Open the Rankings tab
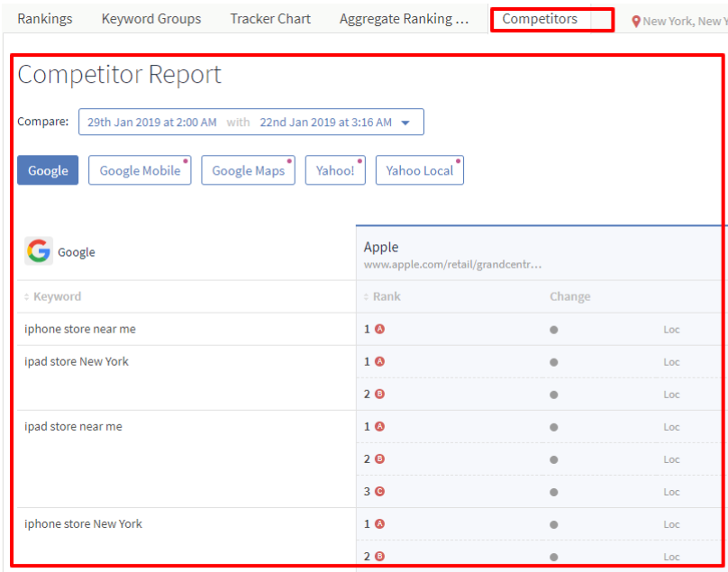728x572 pixels. point(45,19)
